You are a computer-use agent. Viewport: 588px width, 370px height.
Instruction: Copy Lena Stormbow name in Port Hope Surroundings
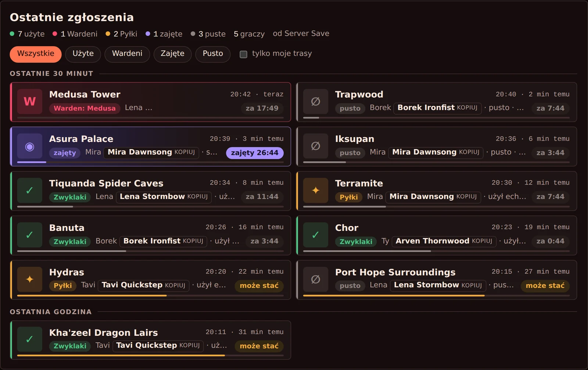[x=438, y=285]
